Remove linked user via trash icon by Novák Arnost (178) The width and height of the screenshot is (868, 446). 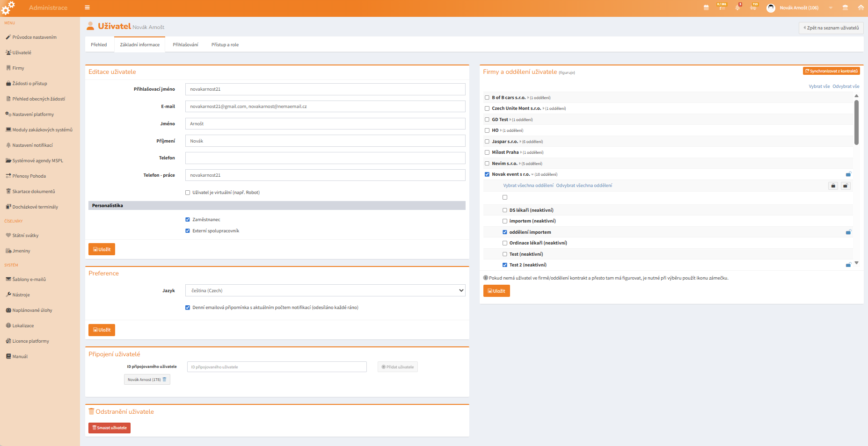click(x=164, y=380)
